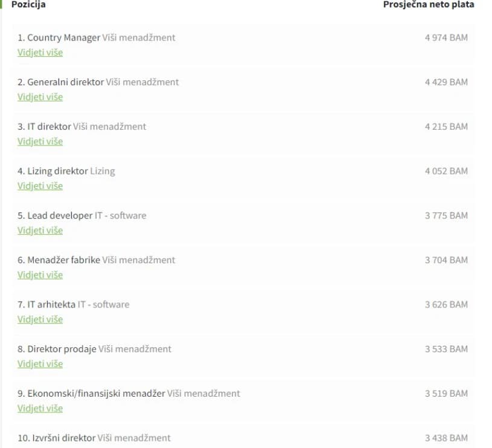Open 'Vidjeti više' under IT direktor
The width and height of the screenshot is (492, 448).
click(40, 141)
